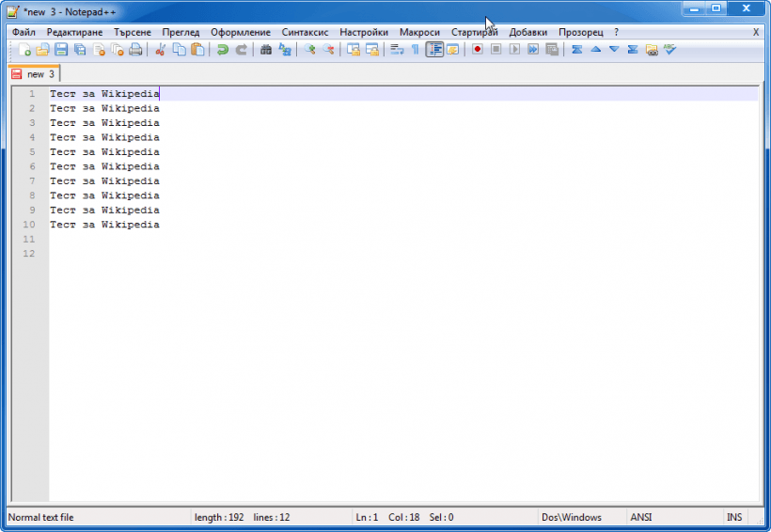
Task: Click line number 12 in the margin
Action: (29, 253)
